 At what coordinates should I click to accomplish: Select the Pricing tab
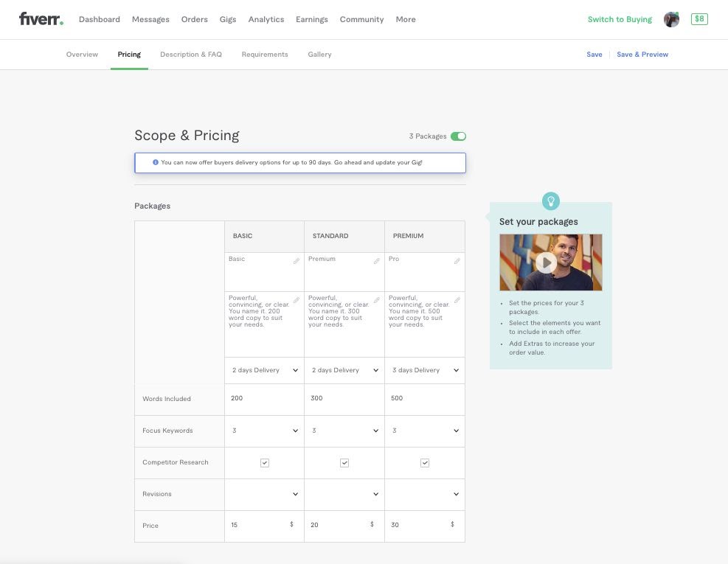click(129, 55)
